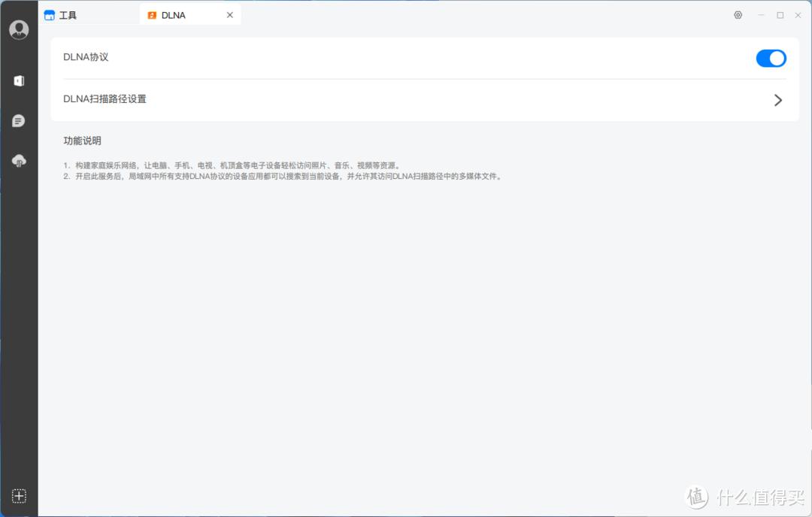The image size is (812, 517).
Task: Open the DLNA扫描路径设置 row text
Action: pyautogui.click(x=105, y=99)
